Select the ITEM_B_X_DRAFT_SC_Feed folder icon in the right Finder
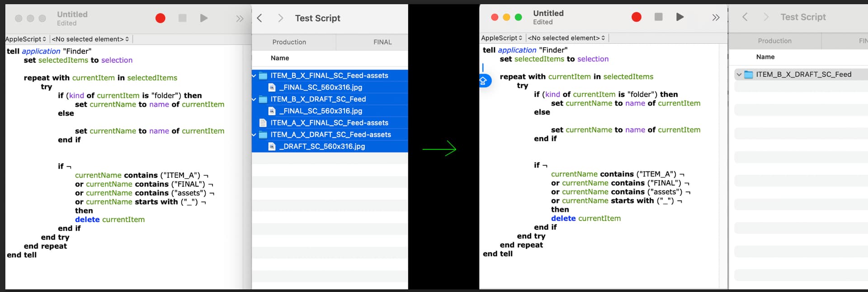 click(749, 74)
